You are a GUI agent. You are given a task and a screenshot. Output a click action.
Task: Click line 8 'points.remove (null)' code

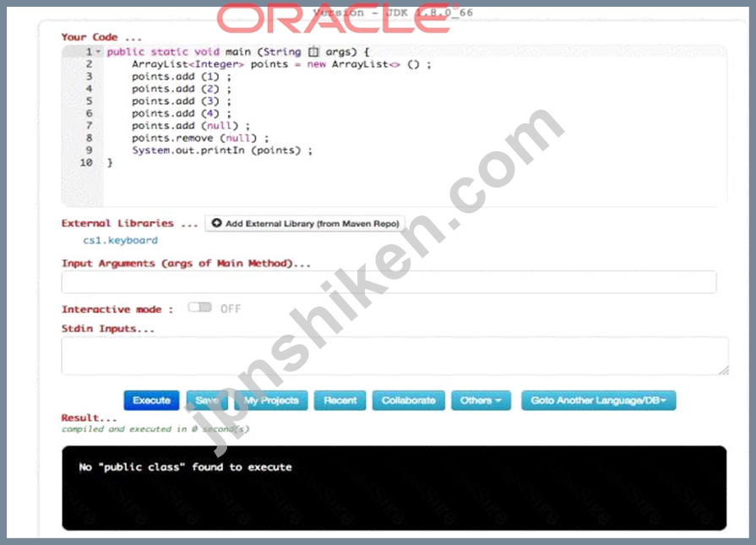(x=200, y=138)
